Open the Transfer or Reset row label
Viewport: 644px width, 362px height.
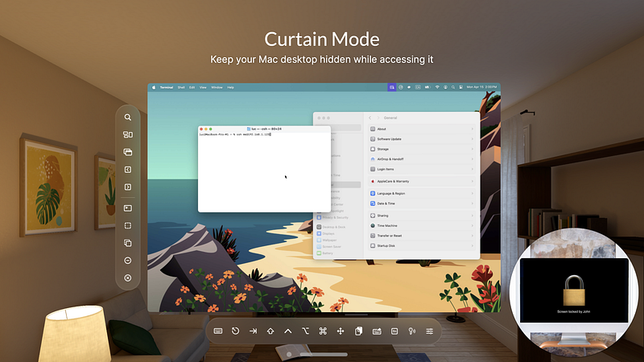click(390, 236)
